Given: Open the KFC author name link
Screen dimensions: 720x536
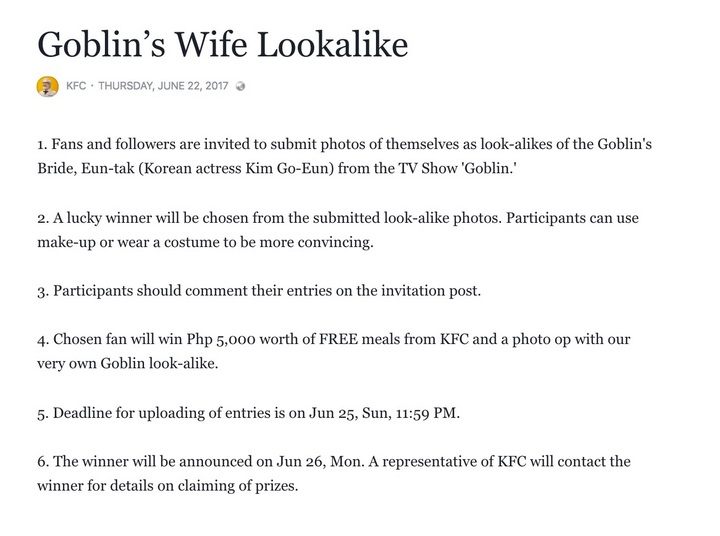Looking at the screenshot, I should pyautogui.click(x=77, y=86).
